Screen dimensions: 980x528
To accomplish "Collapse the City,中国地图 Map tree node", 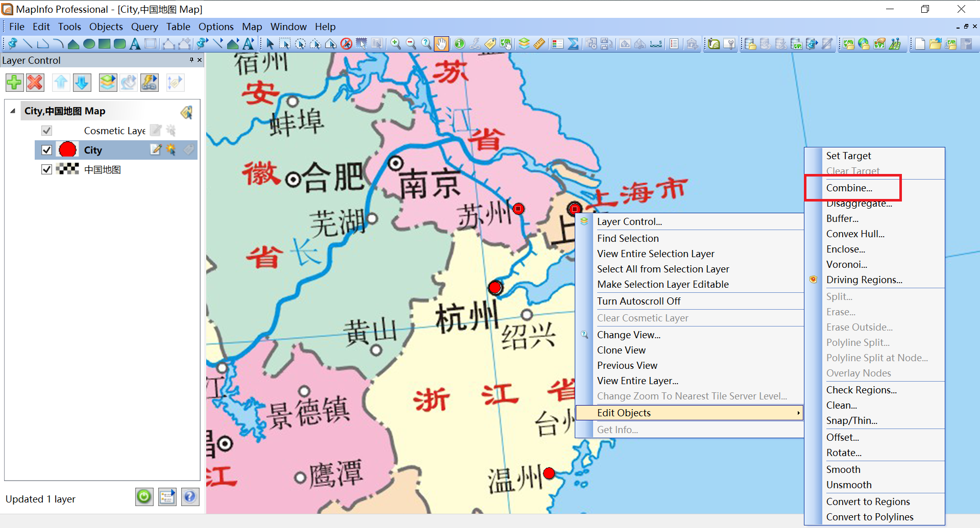I will [12, 111].
